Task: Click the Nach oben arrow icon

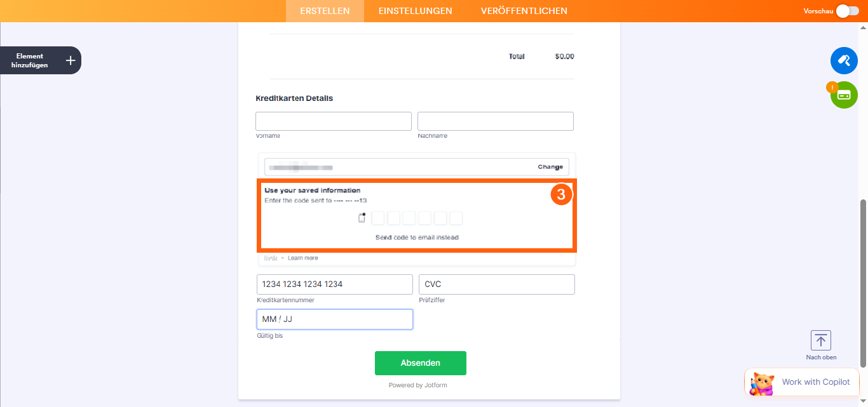Action: click(x=821, y=340)
